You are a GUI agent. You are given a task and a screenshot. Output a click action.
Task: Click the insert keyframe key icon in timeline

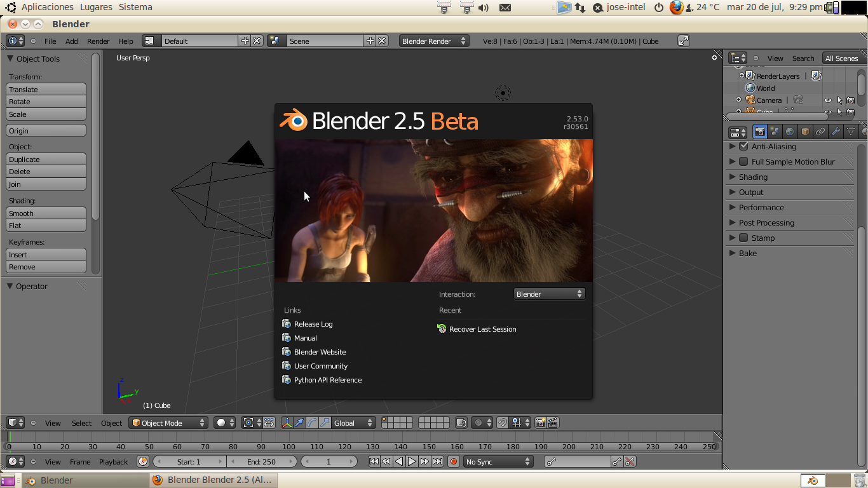(616, 461)
